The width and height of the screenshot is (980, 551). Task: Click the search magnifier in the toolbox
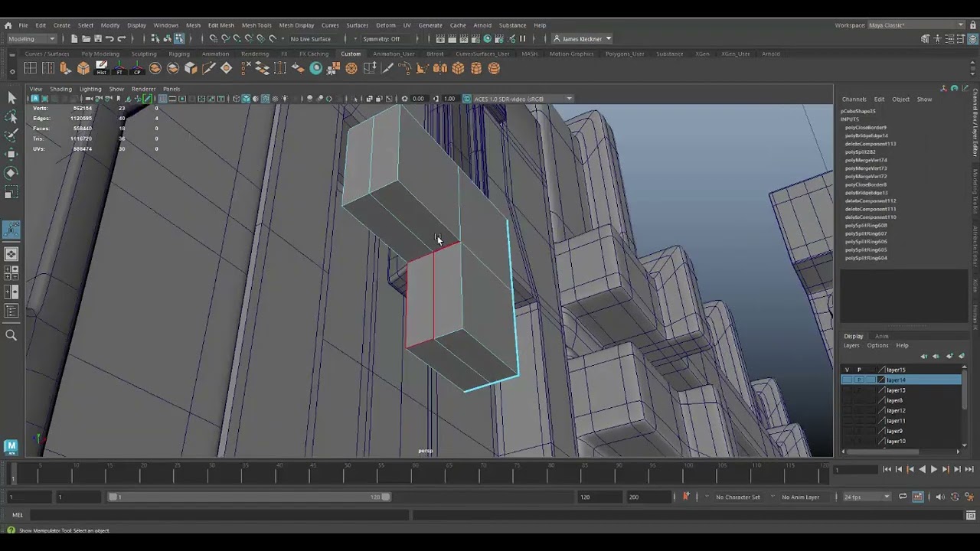11,334
